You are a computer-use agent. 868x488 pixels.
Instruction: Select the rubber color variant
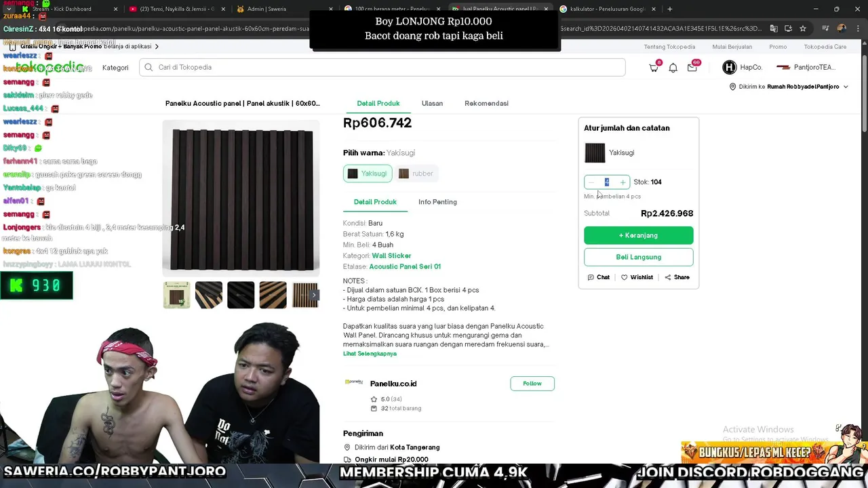416,174
